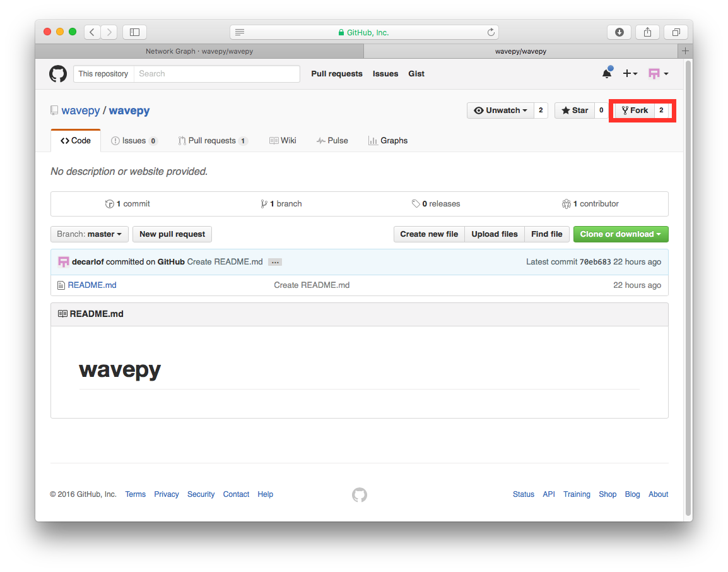Screen dimensions: 728x572
Task: Open the Help footer link
Action: coord(265,494)
